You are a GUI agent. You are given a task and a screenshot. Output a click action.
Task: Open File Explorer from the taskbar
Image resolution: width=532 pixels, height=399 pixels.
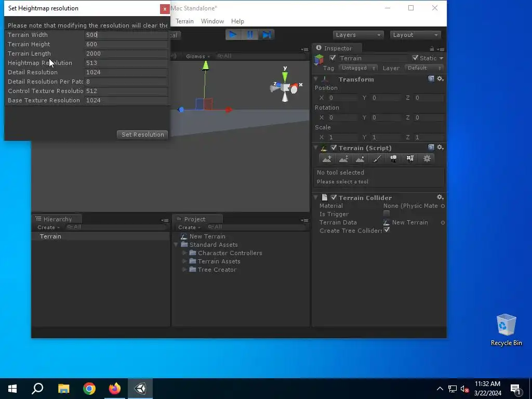click(x=64, y=389)
